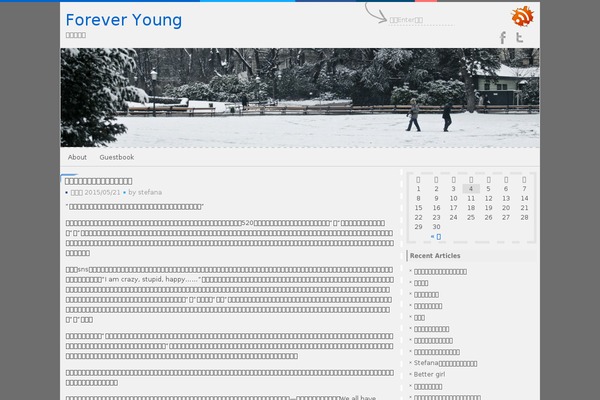Open the Guestbook menu item

click(x=117, y=157)
